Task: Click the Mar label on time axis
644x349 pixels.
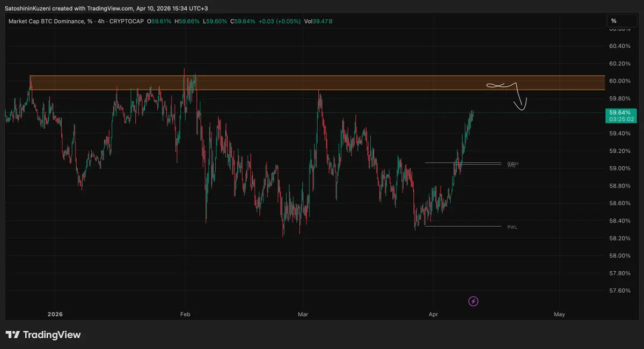Action: 304,315
